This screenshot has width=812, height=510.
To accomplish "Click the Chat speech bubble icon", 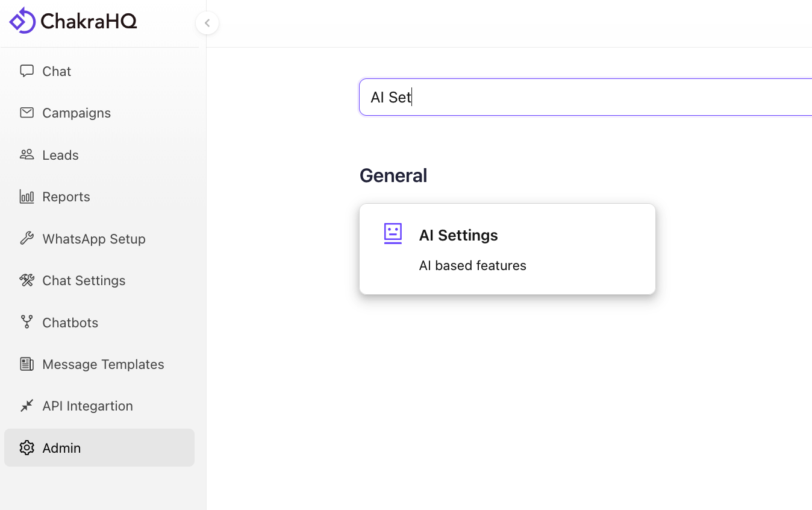I will 27,71.
